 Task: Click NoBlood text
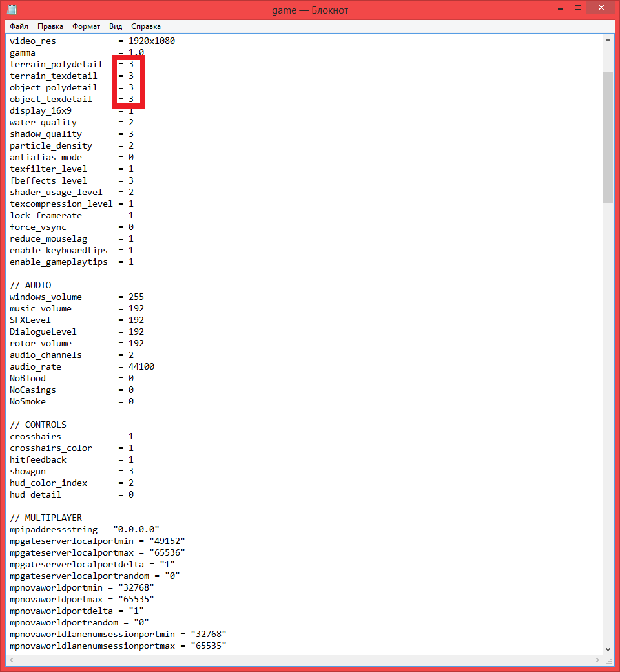[28, 378]
